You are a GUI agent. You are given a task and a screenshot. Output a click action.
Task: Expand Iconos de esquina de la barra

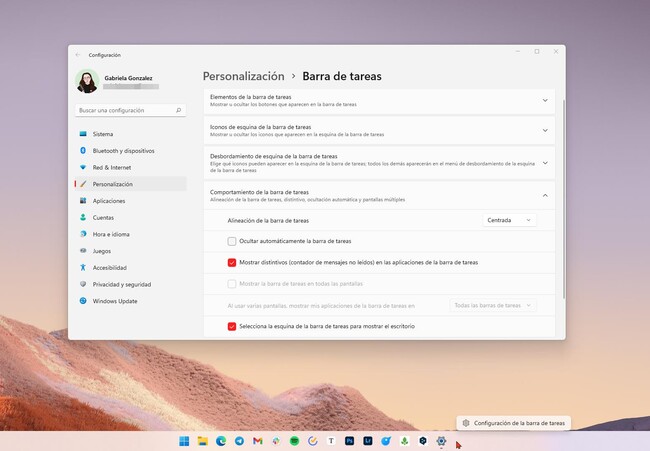tap(379, 131)
